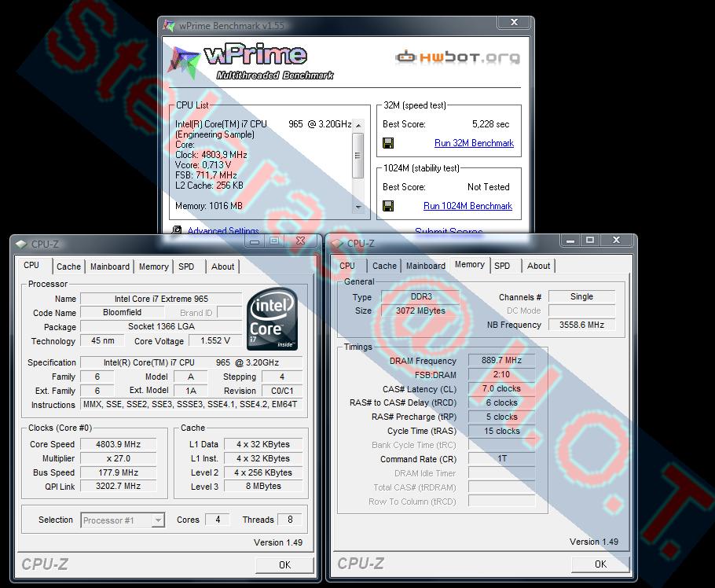Click the CPU List scrollbar thumb
715x588 pixels.
[x=358, y=156]
